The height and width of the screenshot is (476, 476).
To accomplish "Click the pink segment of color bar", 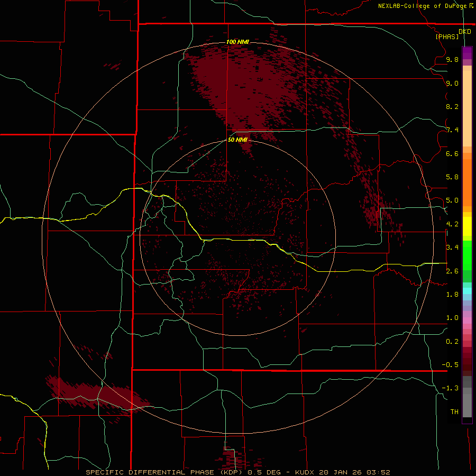I will tap(467, 321).
